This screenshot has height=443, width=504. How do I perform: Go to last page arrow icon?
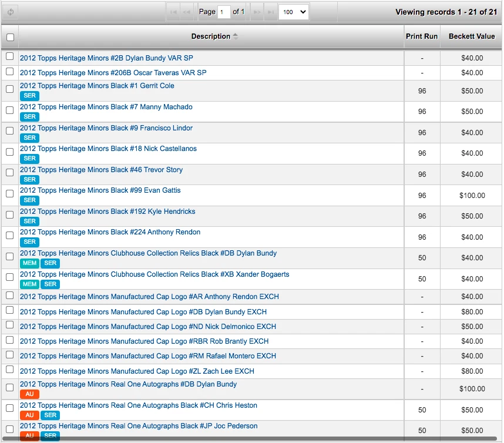(x=271, y=12)
